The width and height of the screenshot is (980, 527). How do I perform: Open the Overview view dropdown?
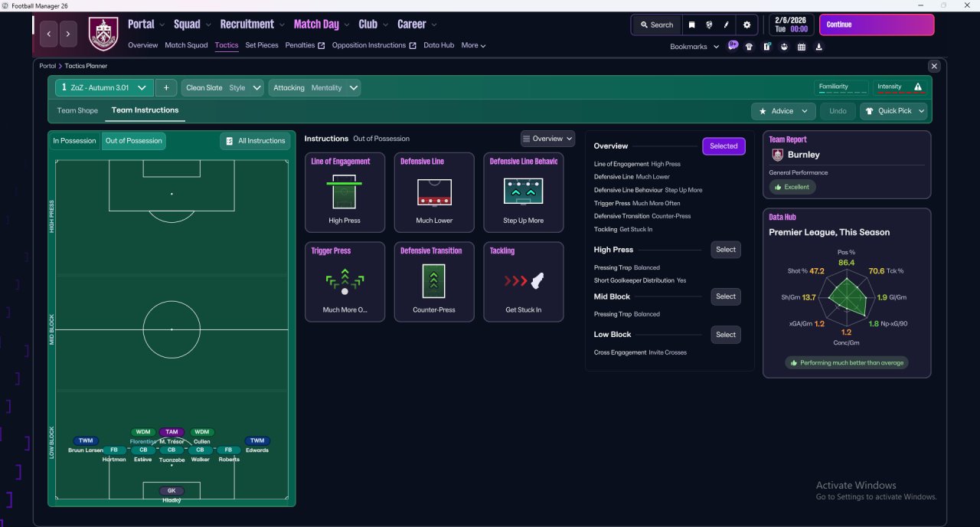click(x=547, y=139)
